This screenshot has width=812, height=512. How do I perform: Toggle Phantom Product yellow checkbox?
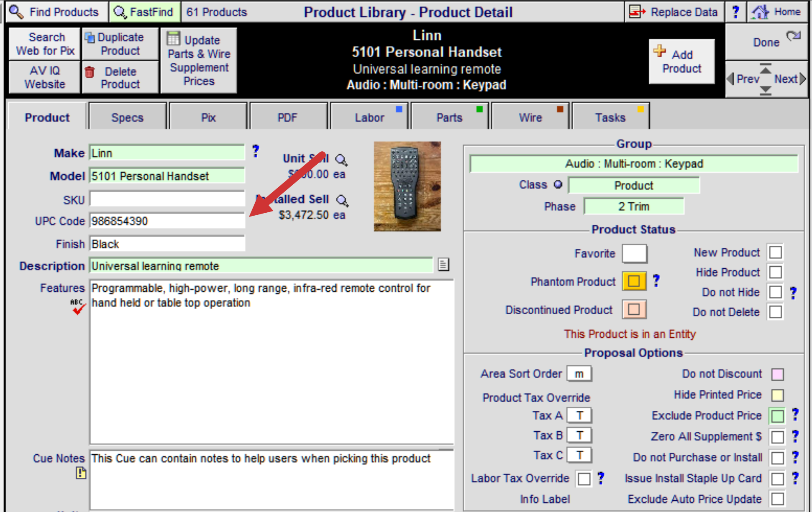click(634, 281)
